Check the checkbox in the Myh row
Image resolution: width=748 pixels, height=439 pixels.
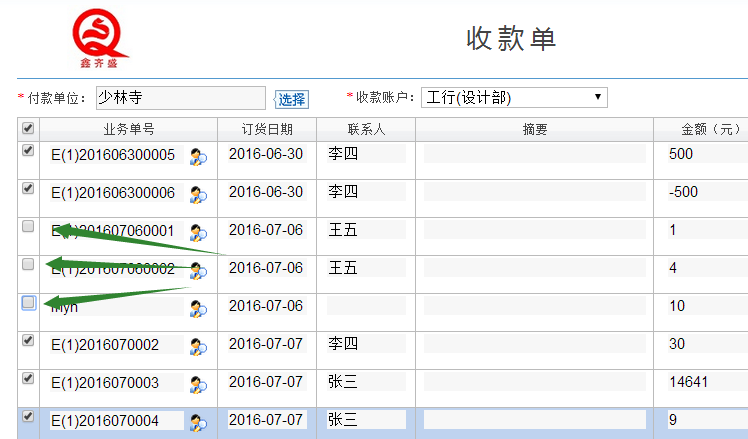point(29,302)
